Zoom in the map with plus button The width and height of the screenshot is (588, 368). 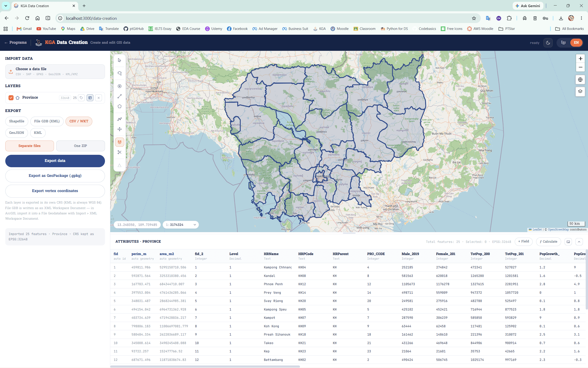coord(580,59)
